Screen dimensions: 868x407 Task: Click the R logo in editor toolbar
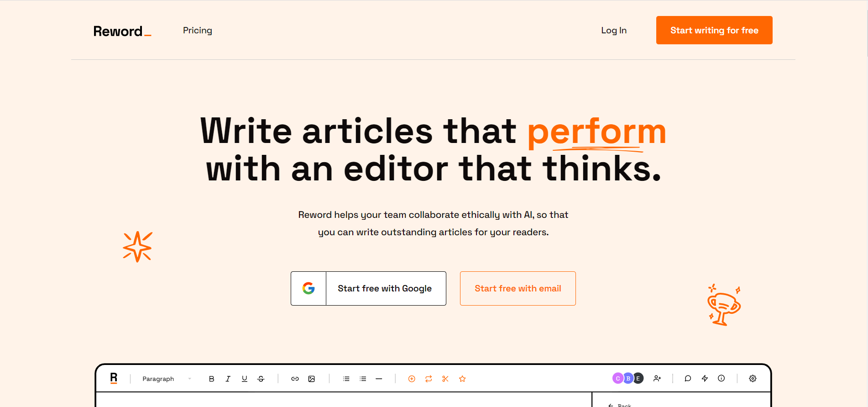[x=114, y=378]
